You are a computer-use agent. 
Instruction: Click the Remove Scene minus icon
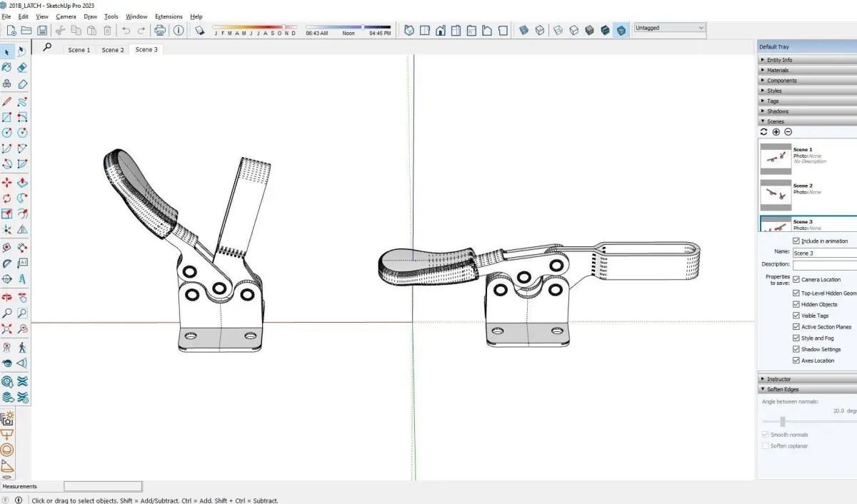788,132
